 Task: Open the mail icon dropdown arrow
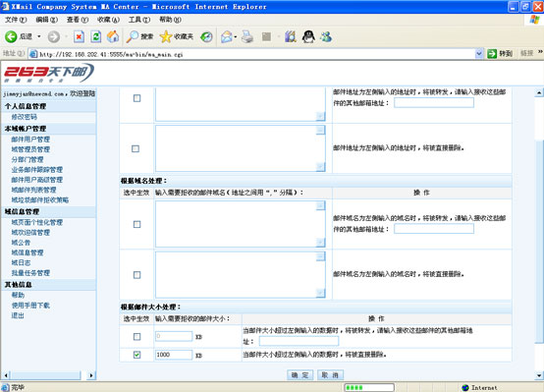click(236, 36)
